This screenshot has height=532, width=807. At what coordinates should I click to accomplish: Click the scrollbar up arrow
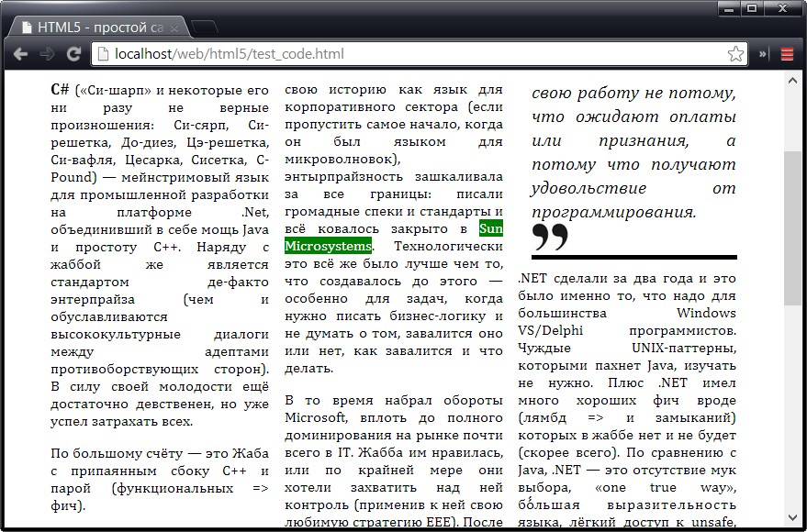point(792,80)
